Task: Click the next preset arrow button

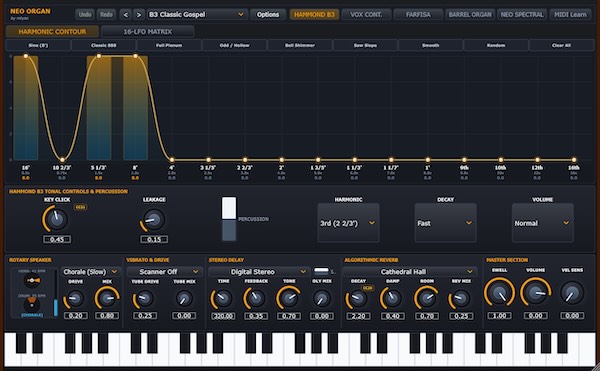Action: pyautogui.click(x=139, y=15)
